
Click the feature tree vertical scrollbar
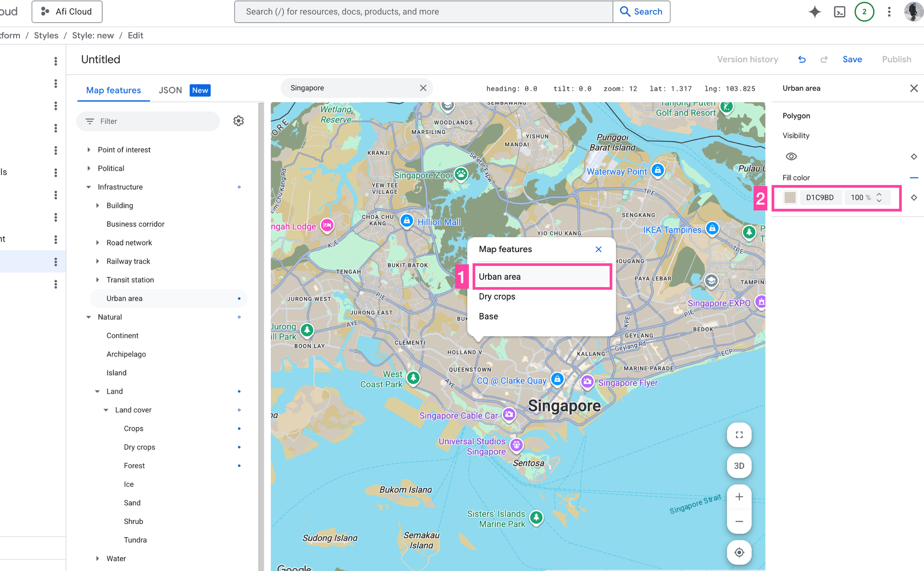click(x=261, y=336)
